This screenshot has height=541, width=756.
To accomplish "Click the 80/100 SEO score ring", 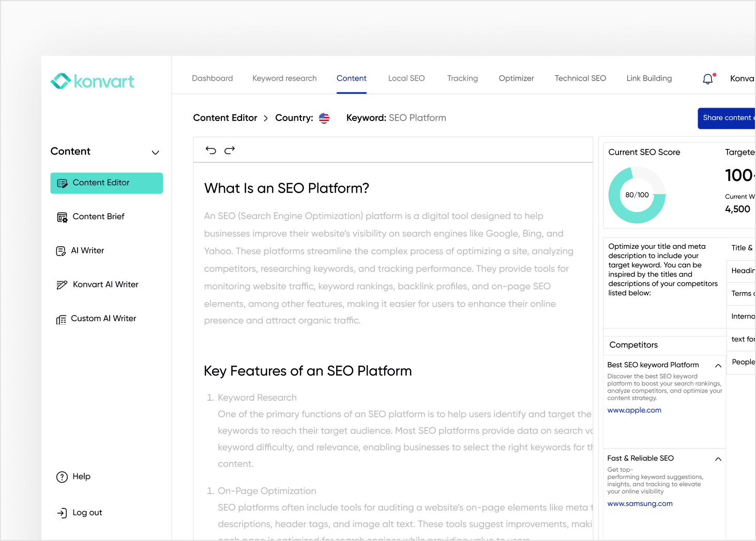I will click(x=637, y=195).
